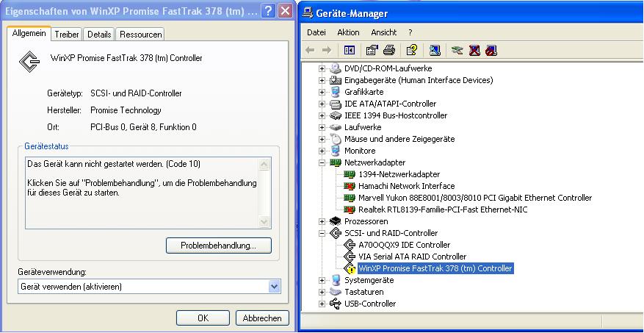
Task: Select Marvell Yukon Gigabit Ethernet Controller
Action: tap(475, 198)
